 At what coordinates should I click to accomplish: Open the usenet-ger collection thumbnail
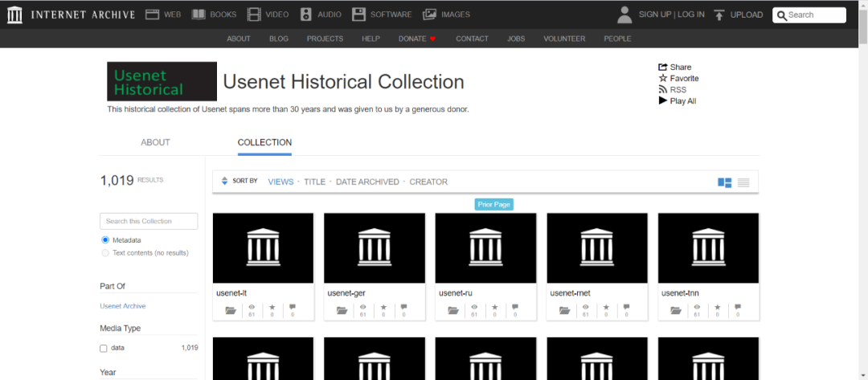[375, 247]
